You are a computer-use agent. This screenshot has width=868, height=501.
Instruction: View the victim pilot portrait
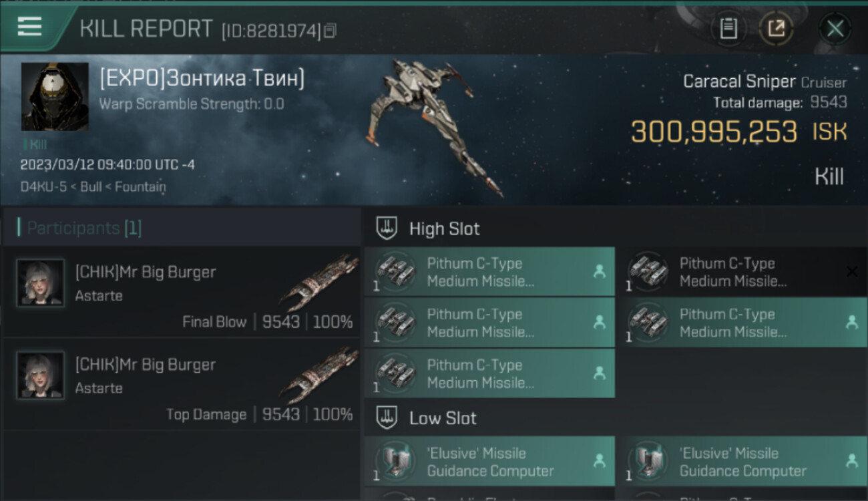pyautogui.click(x=55, y=97)
